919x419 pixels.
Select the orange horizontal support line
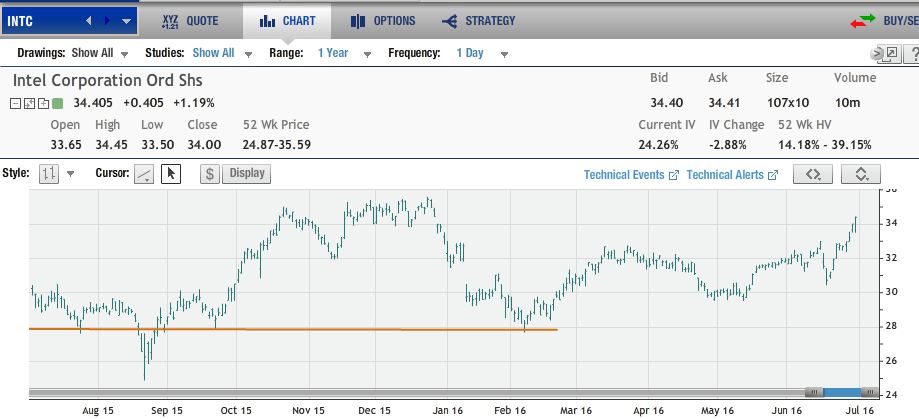click(x=293, y=329)
